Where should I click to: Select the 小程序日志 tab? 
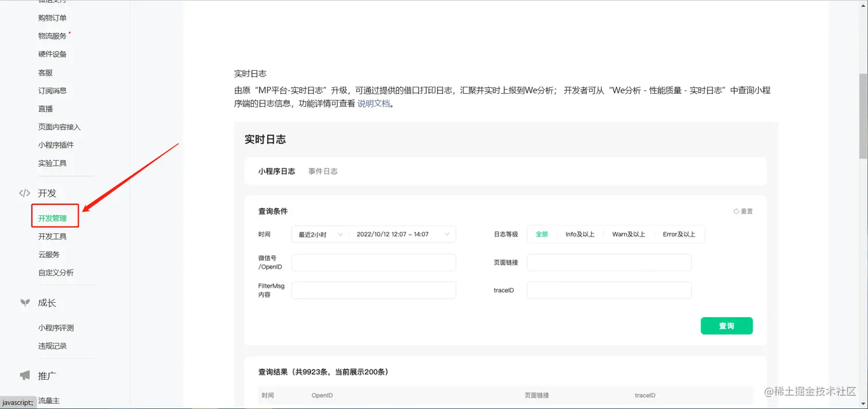277,171
